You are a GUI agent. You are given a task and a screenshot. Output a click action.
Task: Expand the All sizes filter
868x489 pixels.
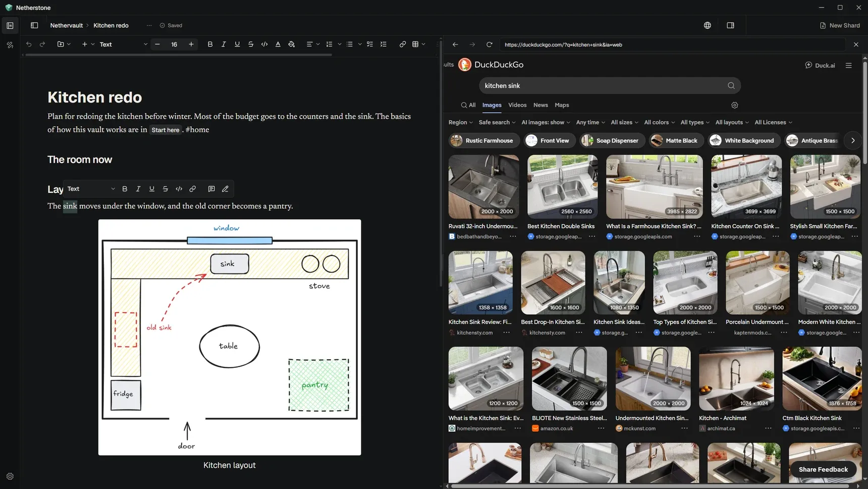pyautogui.click(x=624, y=122)
